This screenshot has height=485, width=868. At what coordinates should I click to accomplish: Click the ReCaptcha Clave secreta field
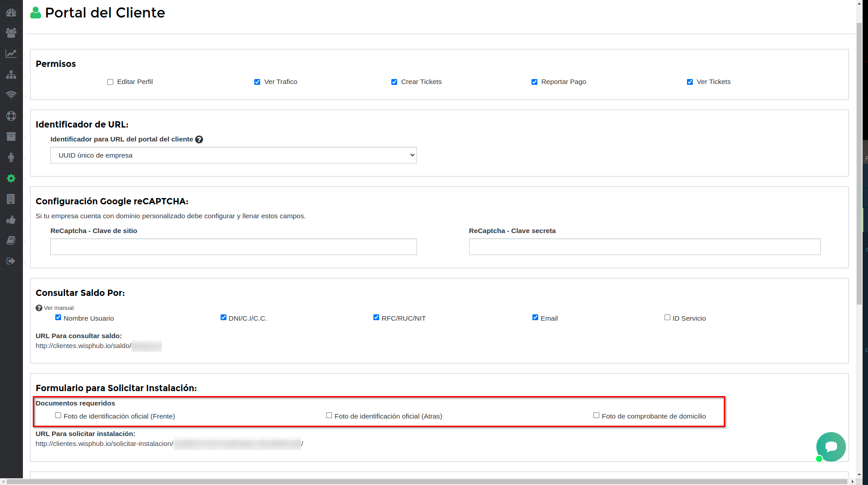645,247
